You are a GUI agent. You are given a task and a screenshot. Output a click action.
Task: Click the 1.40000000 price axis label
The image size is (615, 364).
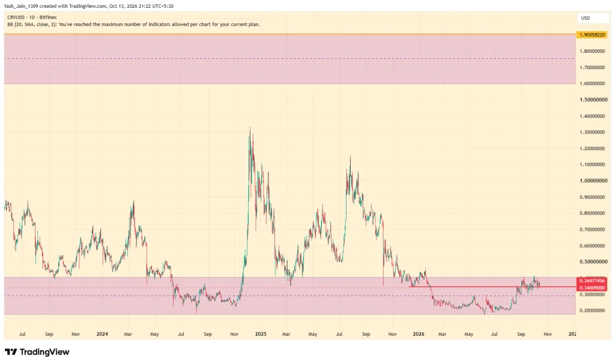point(592,116)
